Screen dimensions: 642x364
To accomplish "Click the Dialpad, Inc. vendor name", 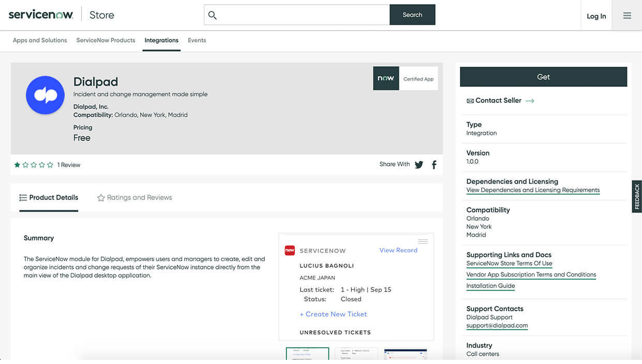I will tap(91, 107).
